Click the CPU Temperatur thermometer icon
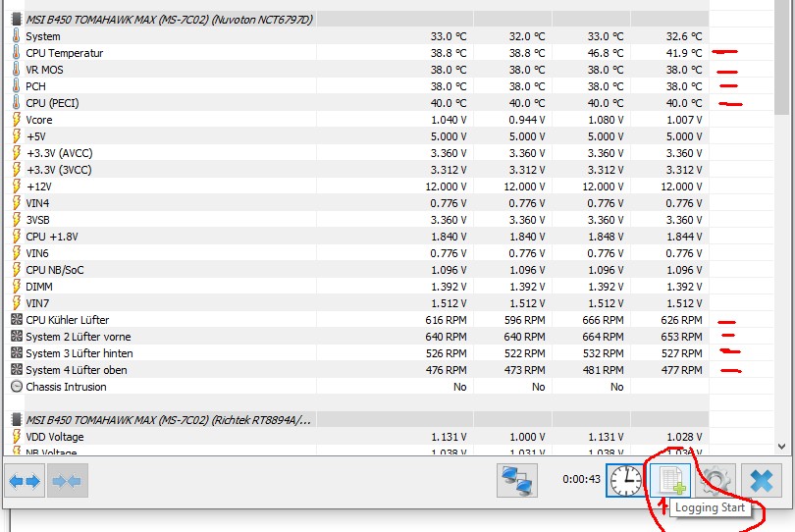 pyautogui.click(x=17, y=53)
